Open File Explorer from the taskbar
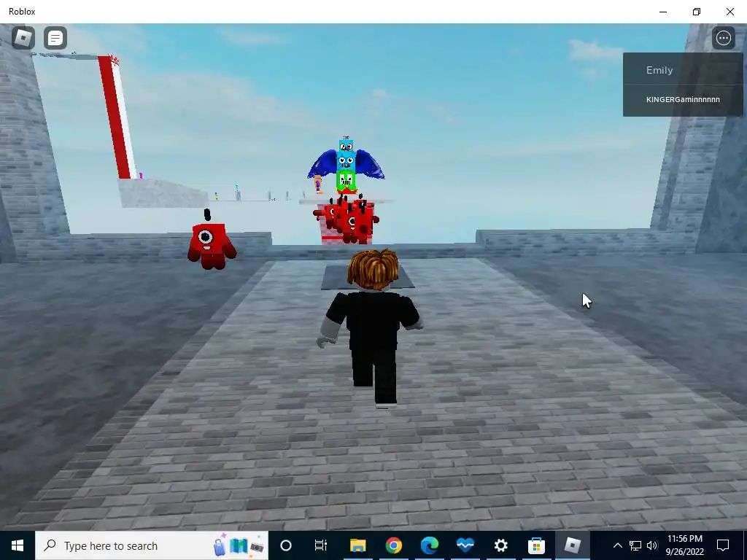747x560 pixels. point(357,545)
